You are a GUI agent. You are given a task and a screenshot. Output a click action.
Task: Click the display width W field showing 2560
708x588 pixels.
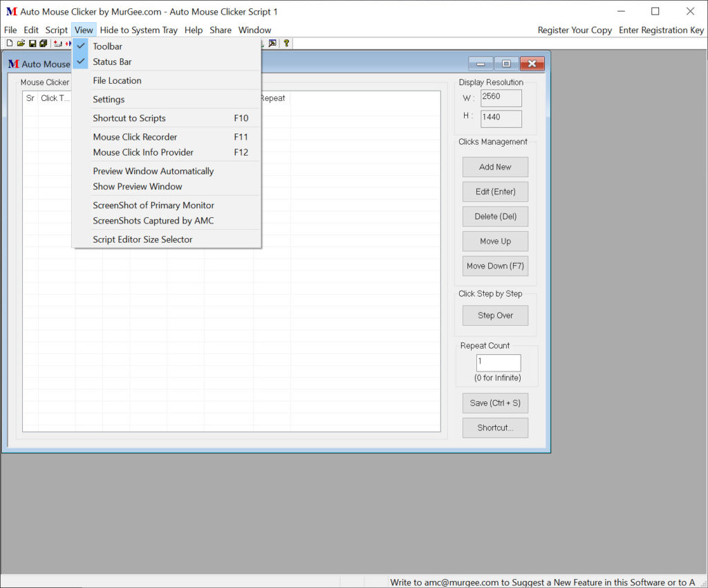501,98
